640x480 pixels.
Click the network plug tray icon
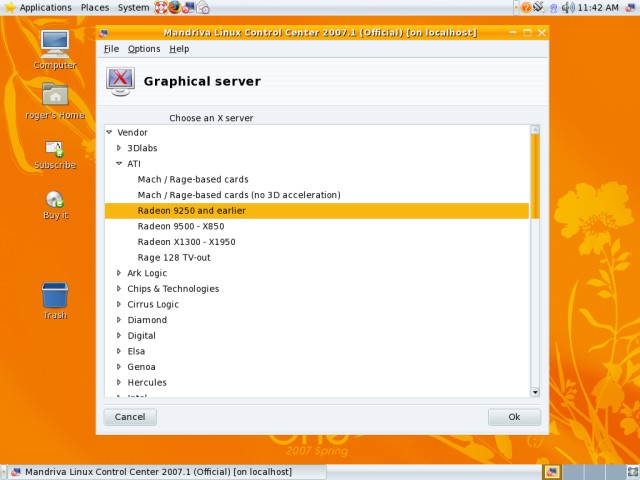tap(539, 7)
